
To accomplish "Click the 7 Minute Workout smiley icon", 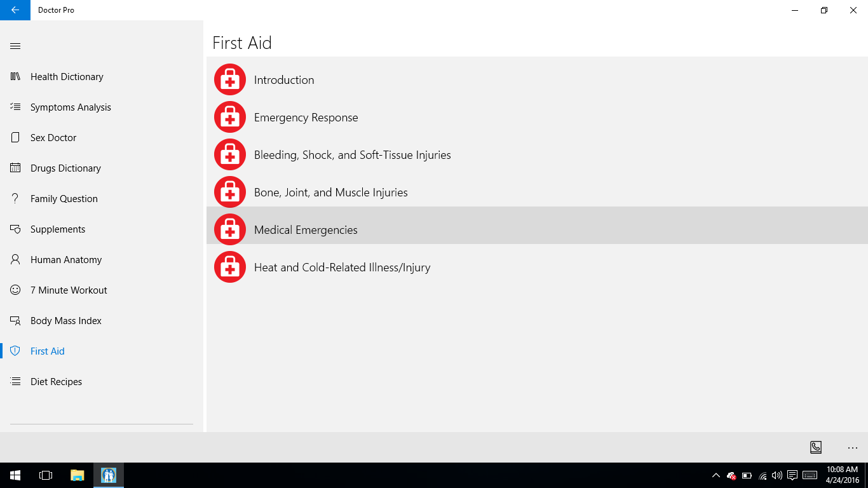I will tap(15, 290).
